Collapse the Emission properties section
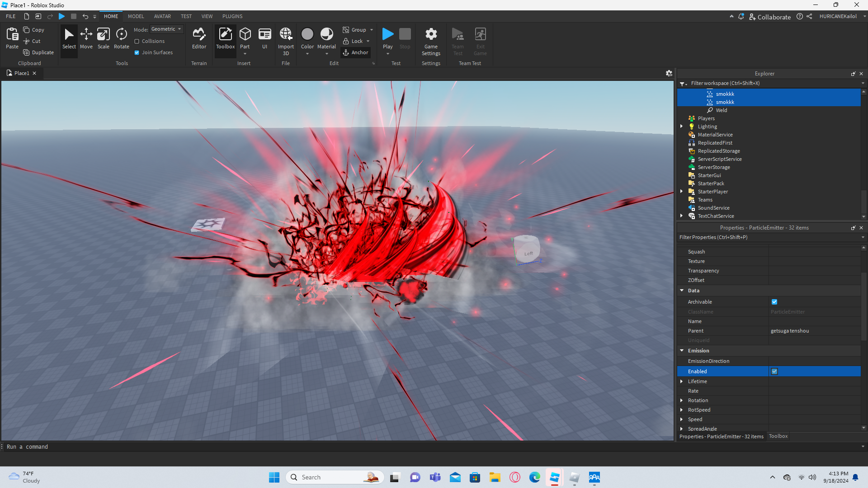This screenshot has width=868, height=488. (682, 351)
